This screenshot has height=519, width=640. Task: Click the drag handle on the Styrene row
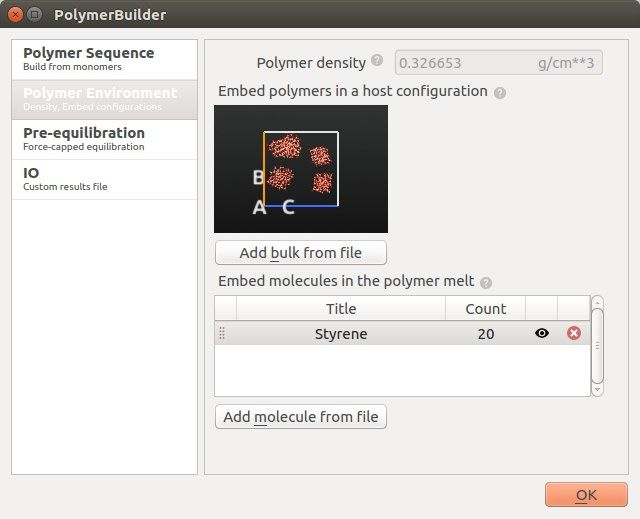point(222,333)
